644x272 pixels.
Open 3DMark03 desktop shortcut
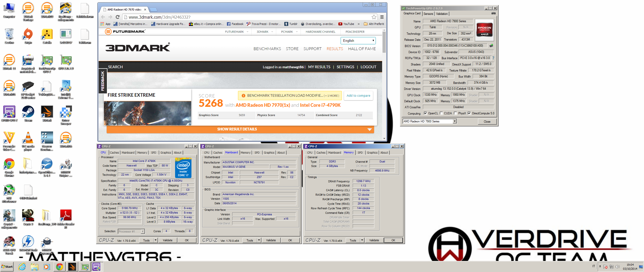click(47, 10)
